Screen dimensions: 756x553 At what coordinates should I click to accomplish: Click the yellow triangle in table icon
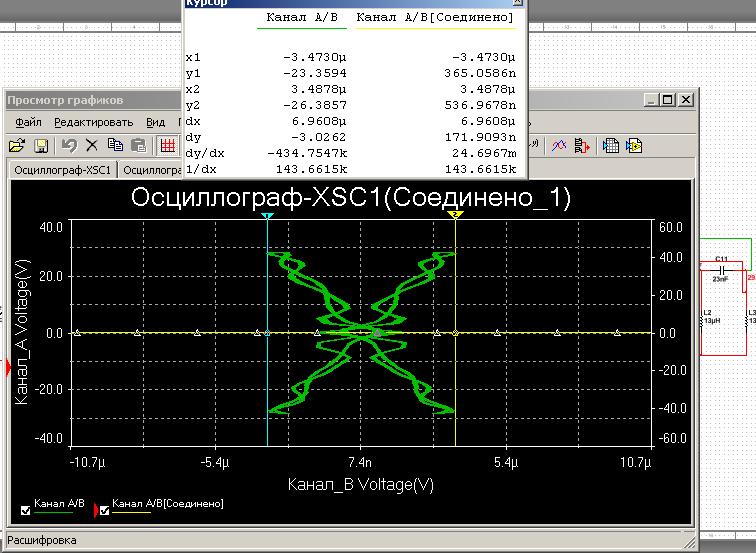coord(634,146)
